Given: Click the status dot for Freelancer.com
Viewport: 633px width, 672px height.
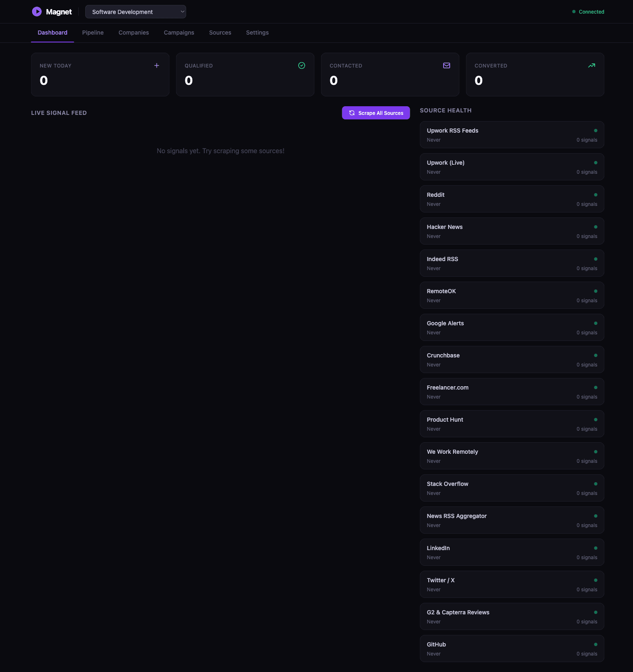Looking at the screenshot, I should 596,387.
